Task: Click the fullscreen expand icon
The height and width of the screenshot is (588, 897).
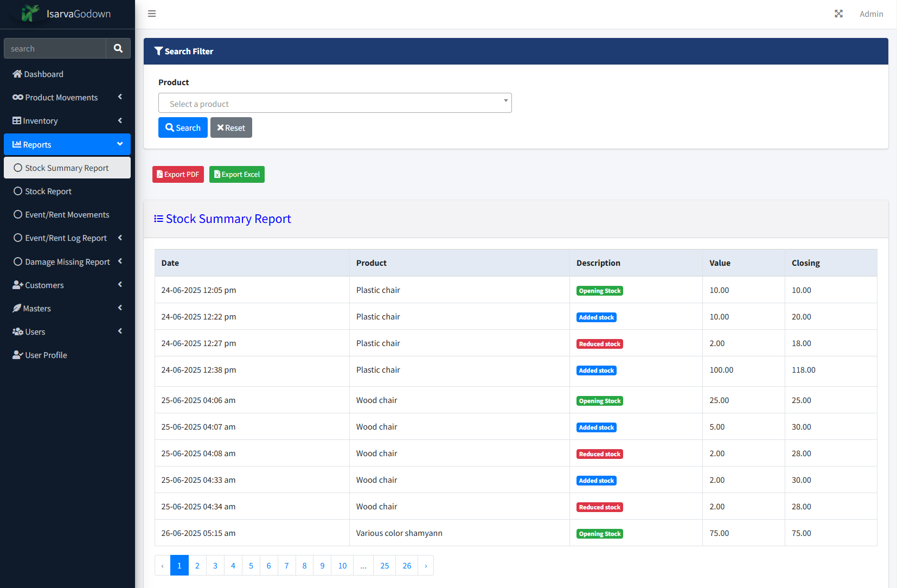Action: [x=838, y=14]
